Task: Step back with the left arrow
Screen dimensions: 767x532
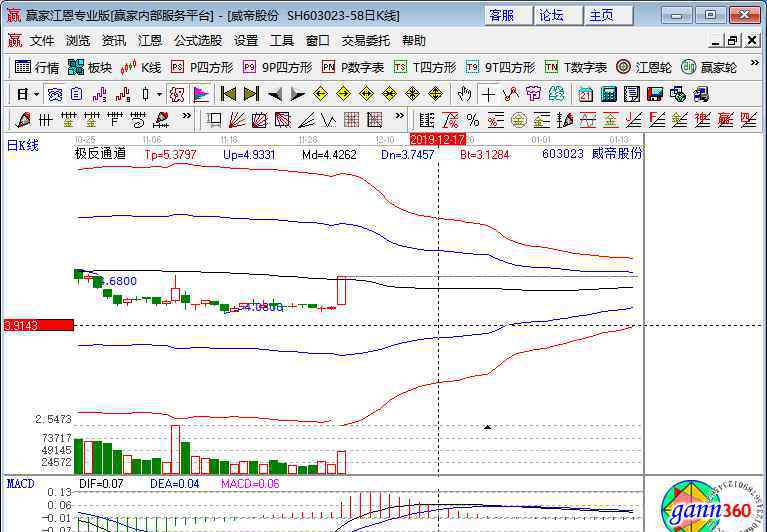Action: click(275, 94)
